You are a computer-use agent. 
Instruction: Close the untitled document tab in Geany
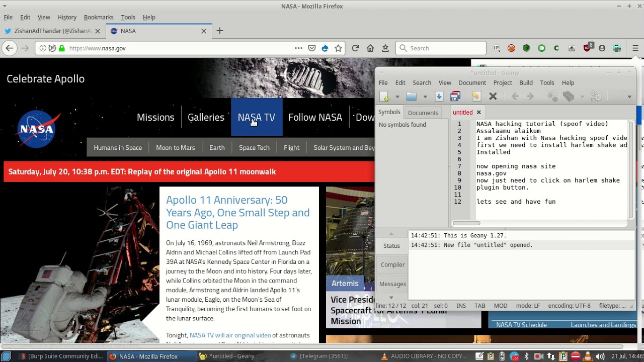(479, 112)
